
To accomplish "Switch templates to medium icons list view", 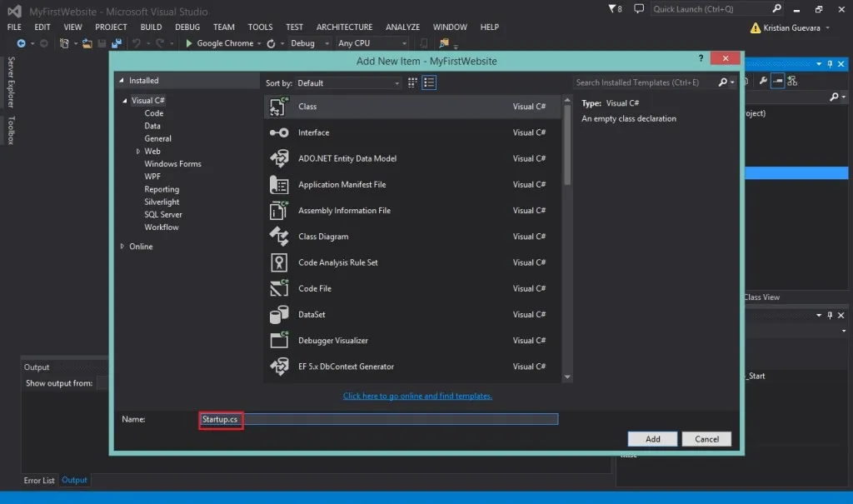I will (x=429, y=82).
